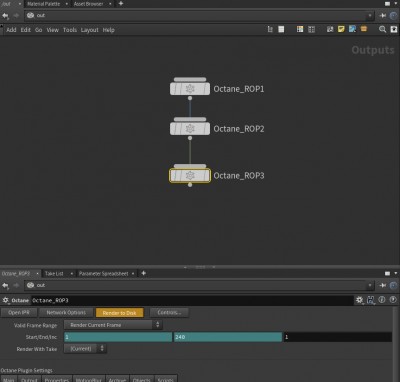400x382 pixels.
Task: Show the node list view icon
Action: click(x=281, y=29)
